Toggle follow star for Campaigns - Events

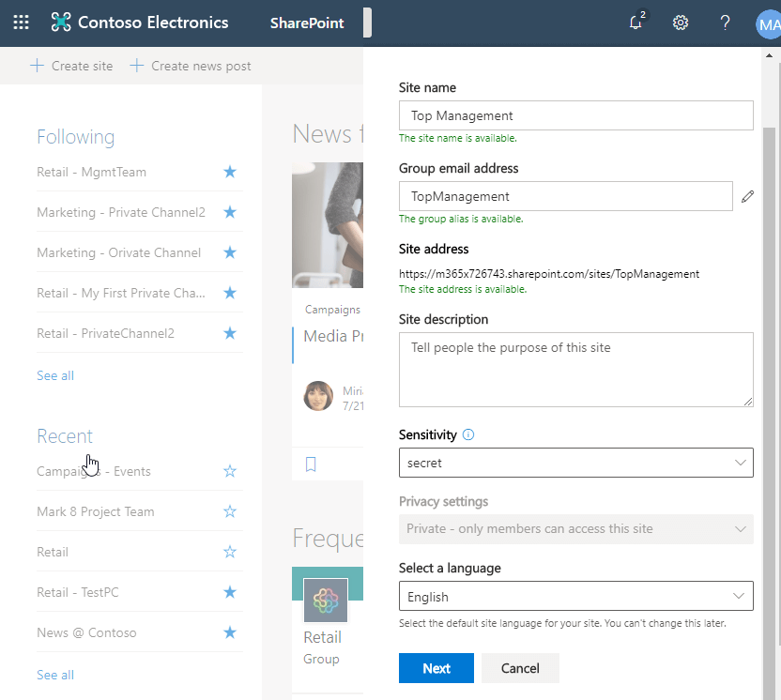(x=230, y=471)
